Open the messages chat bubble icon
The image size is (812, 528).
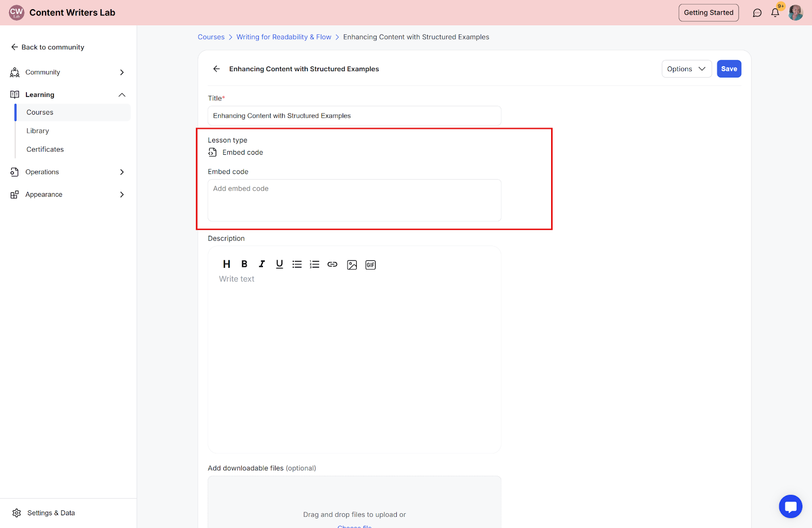pos(757,13)
